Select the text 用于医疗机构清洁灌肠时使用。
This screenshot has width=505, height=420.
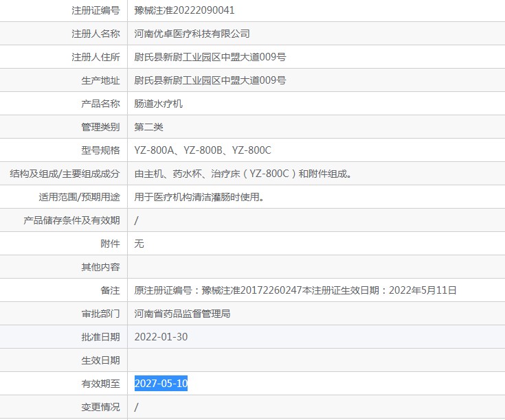[x=199, y=197]
